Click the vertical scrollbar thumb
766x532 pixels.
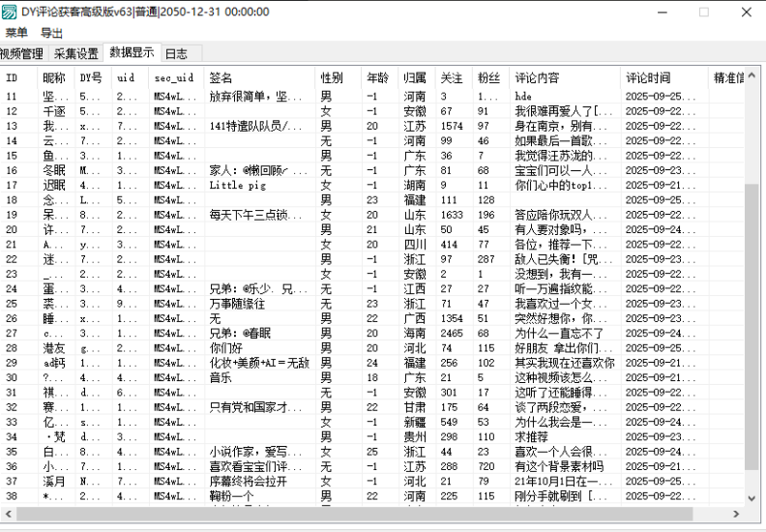(x=751, y=326)
